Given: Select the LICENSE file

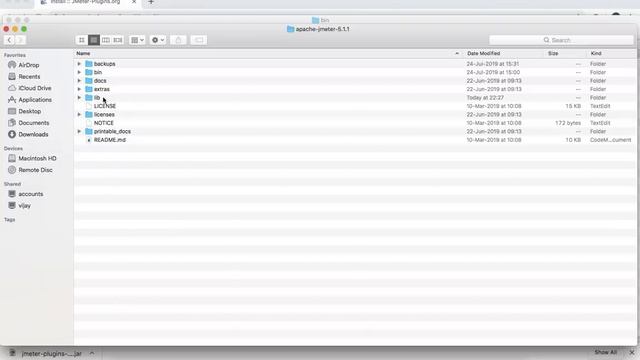Looking at the screenshot, I should click(x=104, y=106).
